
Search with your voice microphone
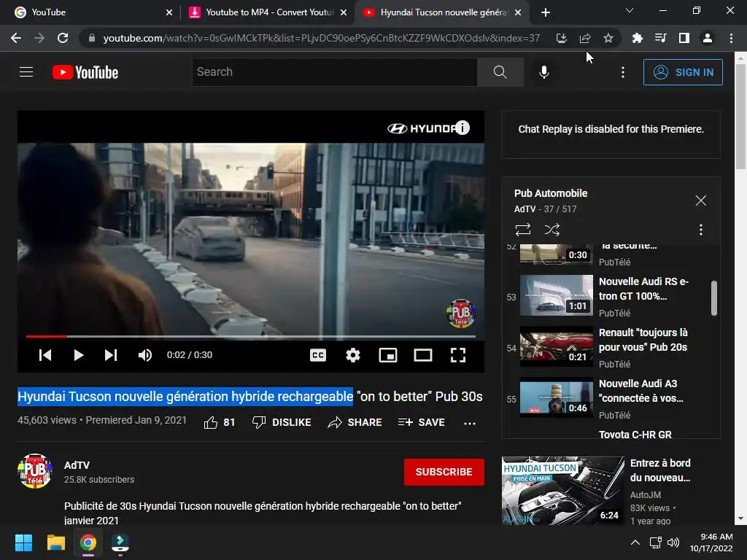544,72
